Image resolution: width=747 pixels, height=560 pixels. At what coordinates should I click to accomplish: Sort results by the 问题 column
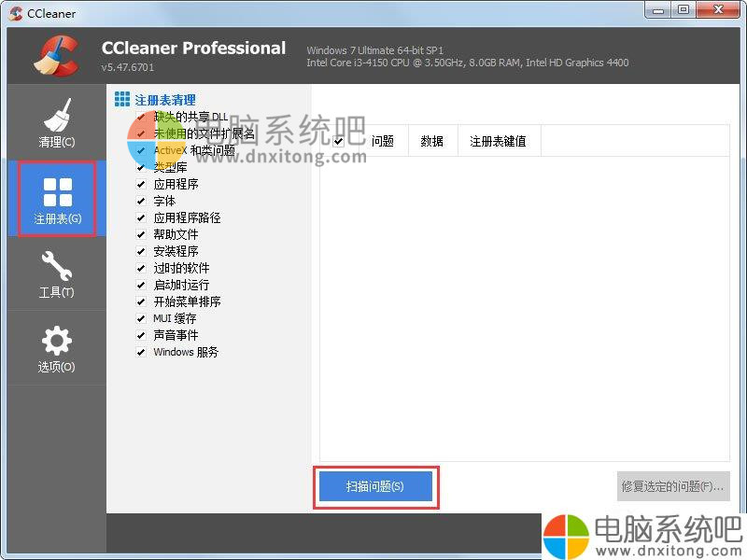pos(383,141)
